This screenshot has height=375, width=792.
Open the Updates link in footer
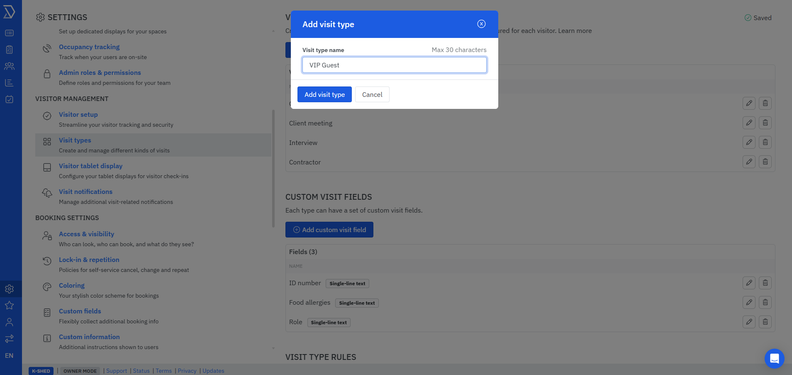click(213, 370)
